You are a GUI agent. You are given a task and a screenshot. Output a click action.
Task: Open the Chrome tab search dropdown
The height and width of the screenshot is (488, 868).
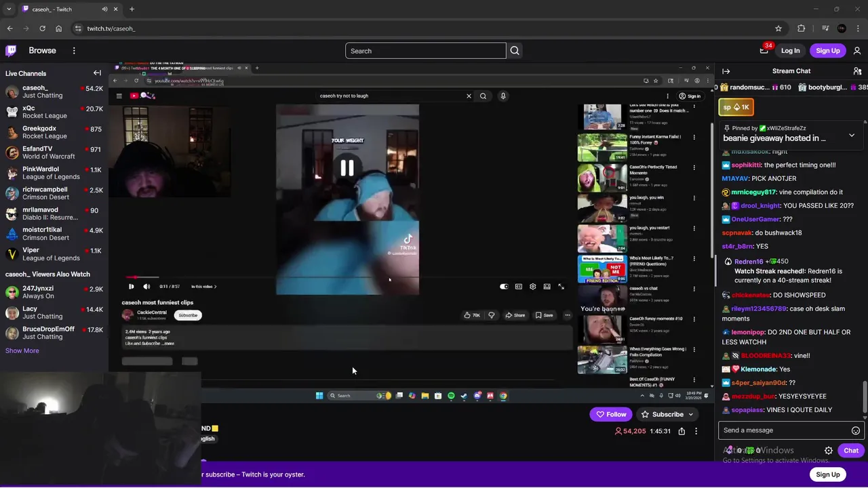pos(9,9)
